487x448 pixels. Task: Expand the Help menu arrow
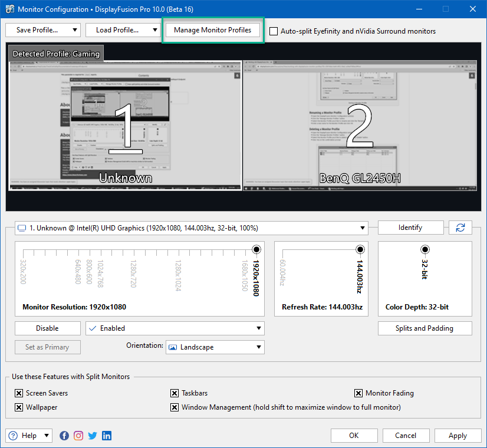click(x=46, y=436)
